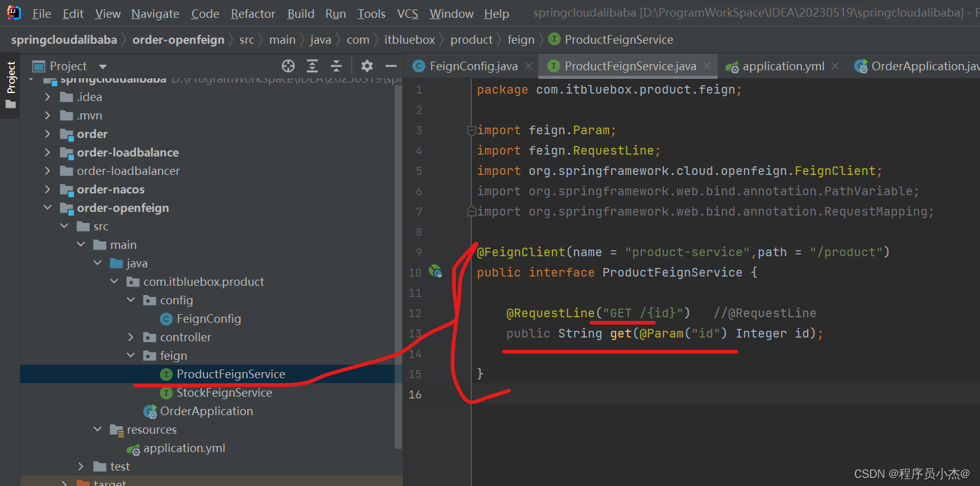Open the Build menu

pos(301,14)
